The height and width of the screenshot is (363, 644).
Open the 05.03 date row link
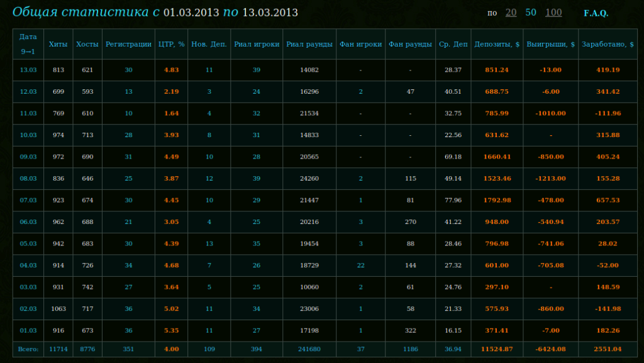click(28, 244)
